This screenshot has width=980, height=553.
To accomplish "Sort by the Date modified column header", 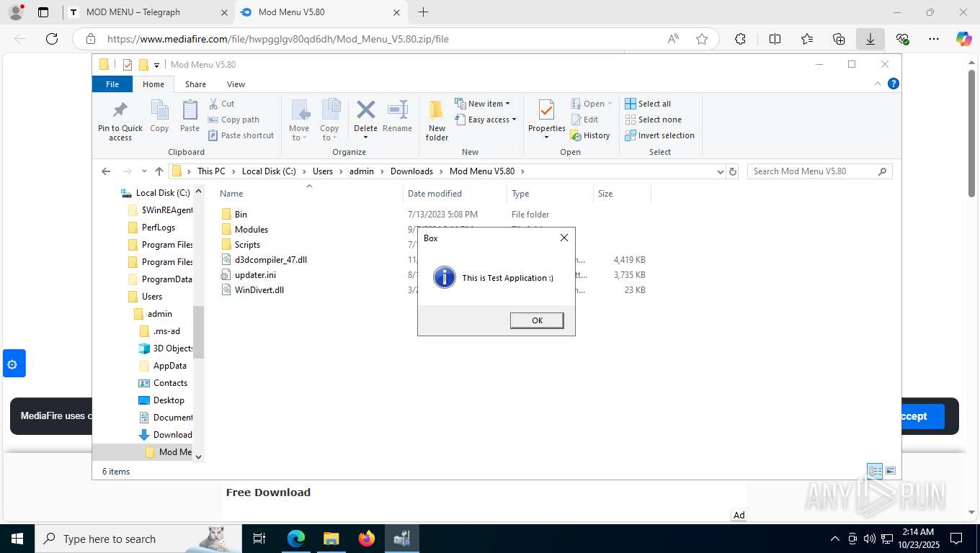I will [x=455, y=194].
